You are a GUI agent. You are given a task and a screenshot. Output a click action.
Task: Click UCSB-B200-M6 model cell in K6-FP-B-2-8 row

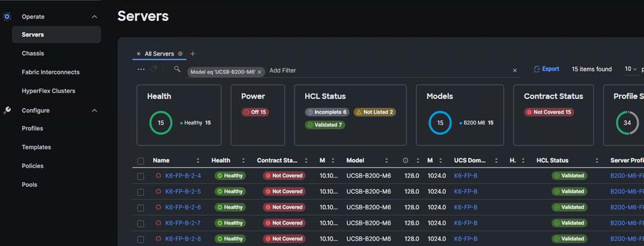coord(368,238)
